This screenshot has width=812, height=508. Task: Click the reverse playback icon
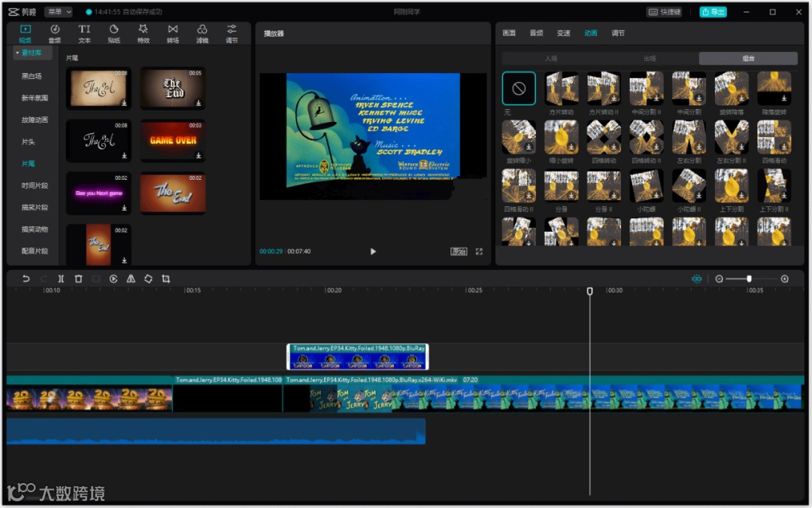(114, 279)
